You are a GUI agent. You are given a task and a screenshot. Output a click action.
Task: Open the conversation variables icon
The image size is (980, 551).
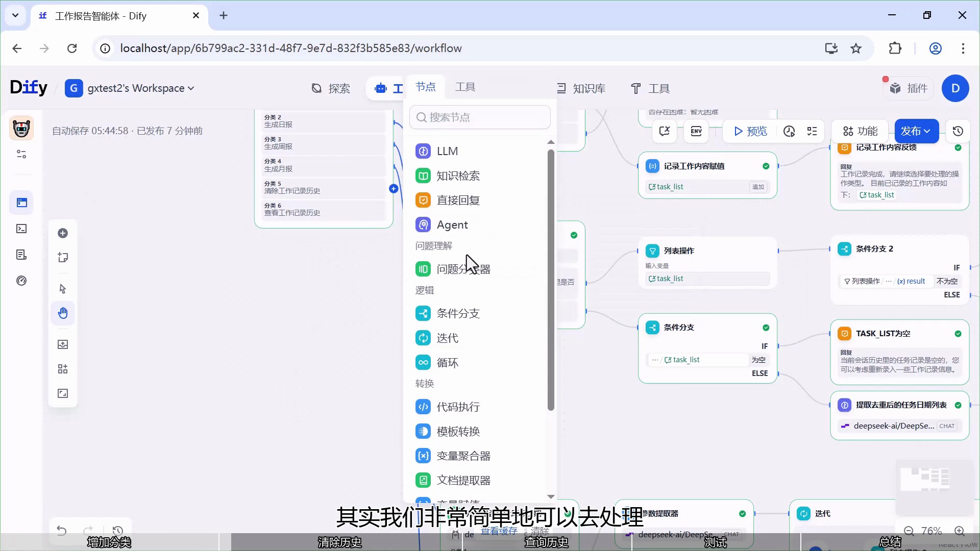click(665, 132)
